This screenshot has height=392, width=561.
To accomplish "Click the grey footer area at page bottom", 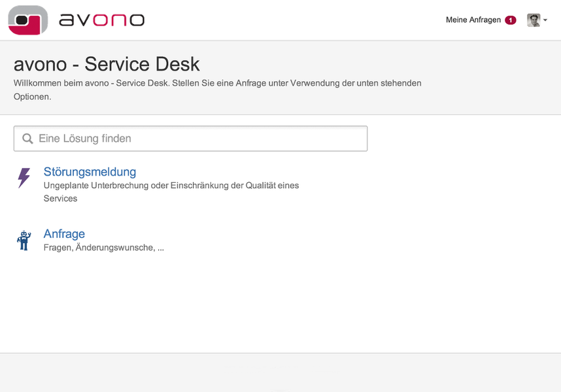I will click(x=280, y=372).
